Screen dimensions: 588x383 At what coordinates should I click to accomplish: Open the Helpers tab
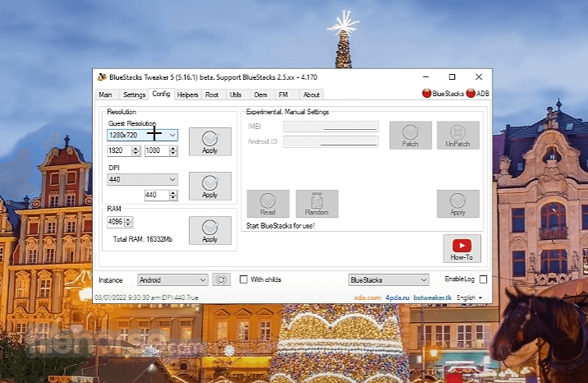[x=188, y=95]
